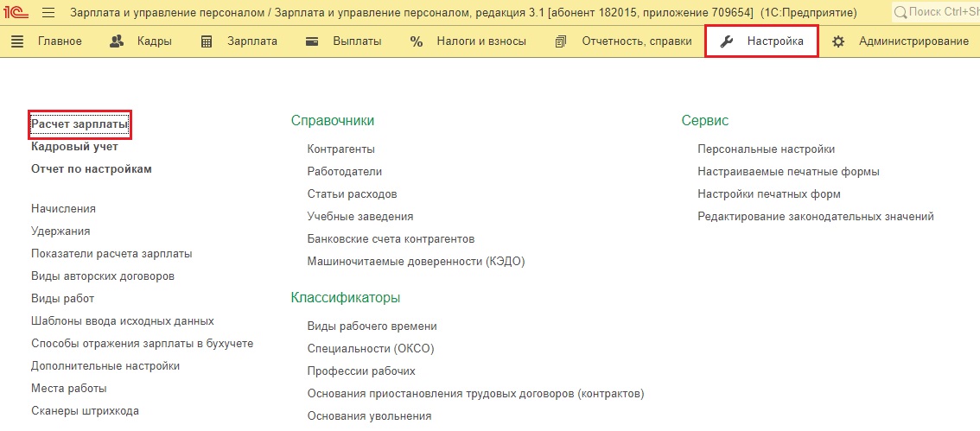Screen dimensions: 980x431
Task: Open the Работодатели directory
Action: (344, 171)
